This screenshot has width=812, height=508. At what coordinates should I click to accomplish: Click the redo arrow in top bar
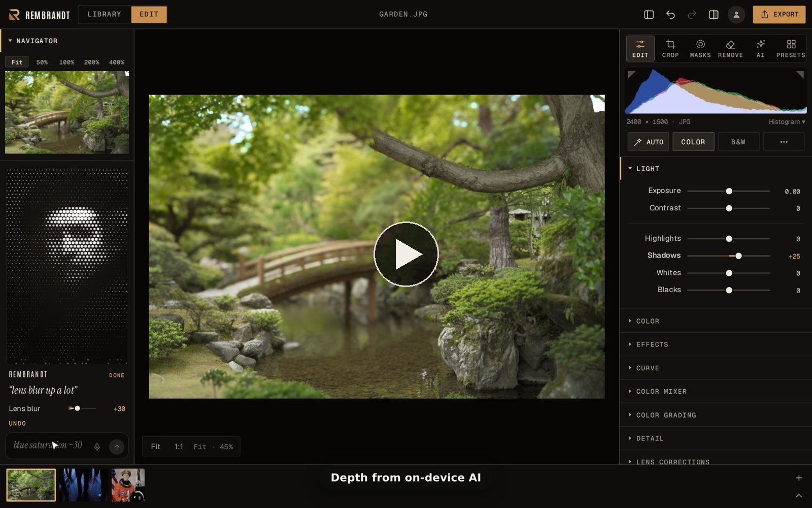[692, 15]
